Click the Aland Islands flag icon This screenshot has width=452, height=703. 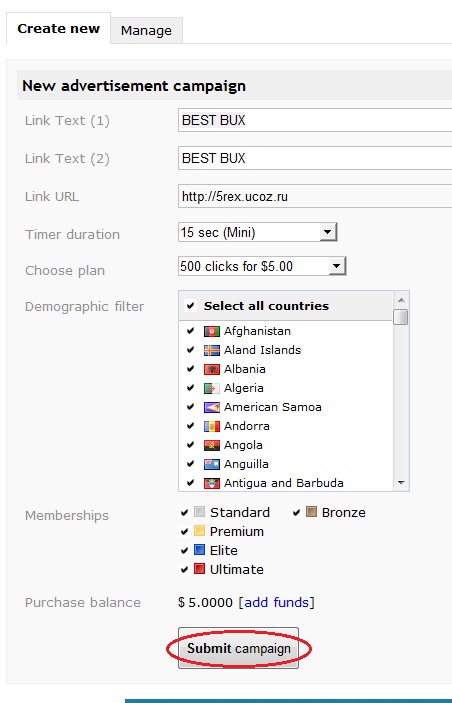(212, 350)
